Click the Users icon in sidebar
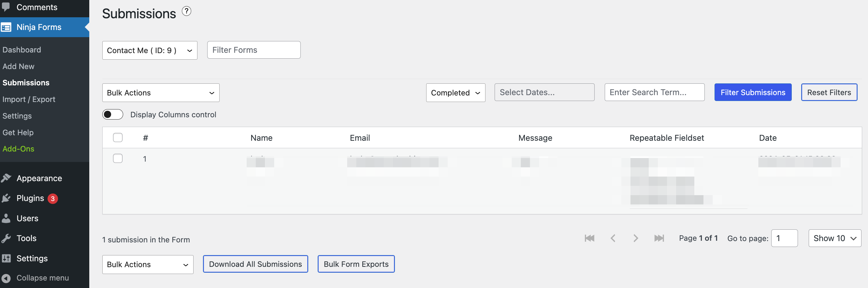The image size is (868, 288). pyautogui.click(x=7, y=218)
